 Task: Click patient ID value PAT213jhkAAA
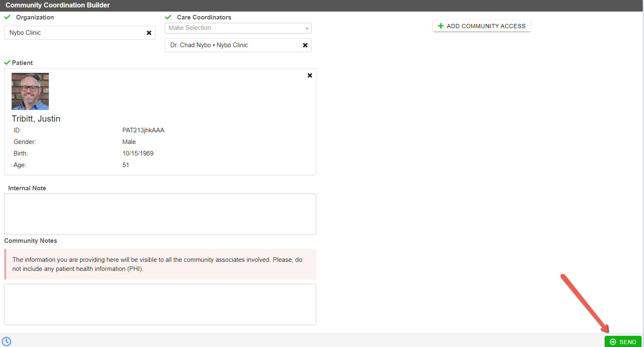point(143,130)
